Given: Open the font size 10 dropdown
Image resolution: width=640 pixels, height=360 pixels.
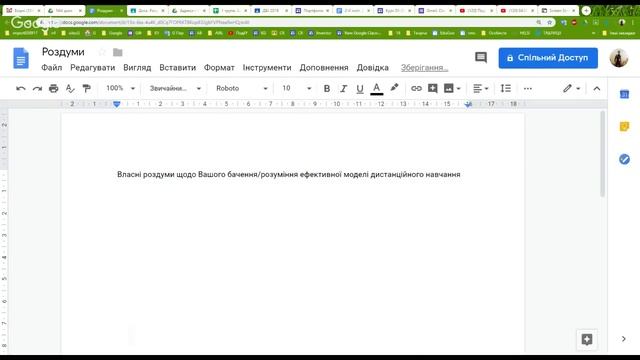Looking at the screenshot, I should coord(296,88).
